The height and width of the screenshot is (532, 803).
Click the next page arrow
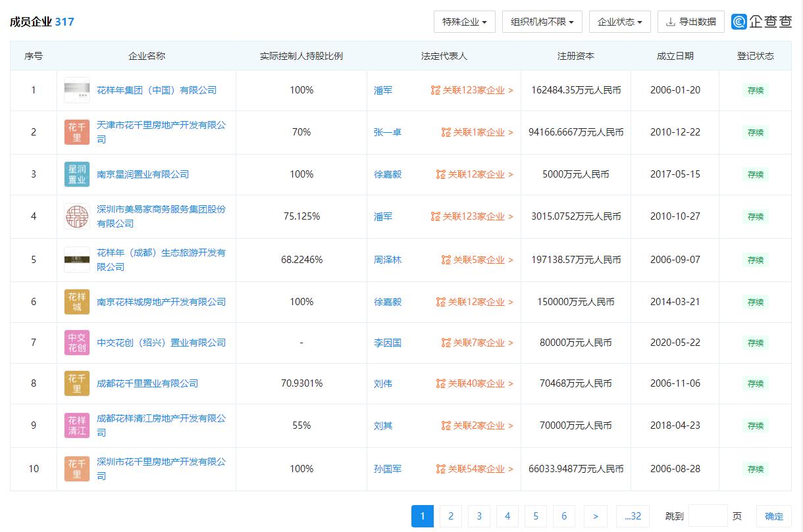[x=596, y=516]
